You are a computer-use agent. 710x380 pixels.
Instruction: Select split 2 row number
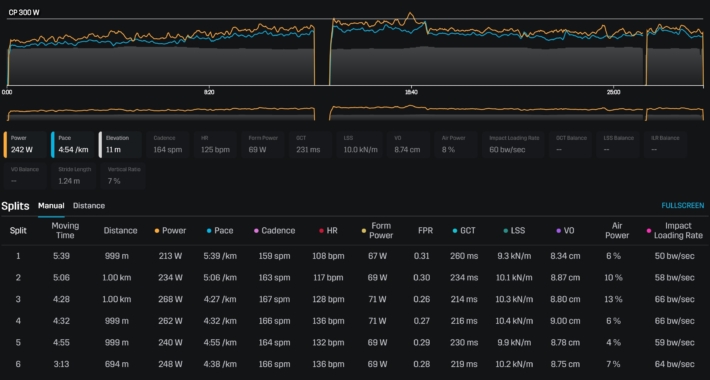pos(18,278)
